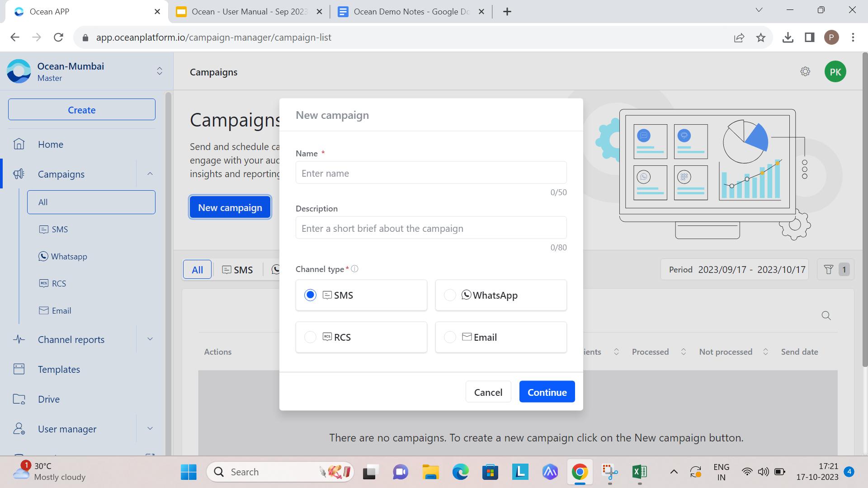Sort using arrows beside the recipients column

tap(616, 352)
